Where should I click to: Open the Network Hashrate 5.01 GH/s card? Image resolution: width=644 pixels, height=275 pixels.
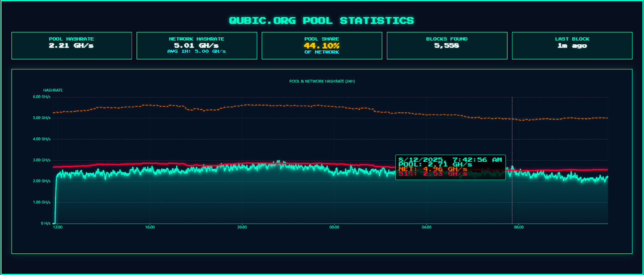pos(196,45)
